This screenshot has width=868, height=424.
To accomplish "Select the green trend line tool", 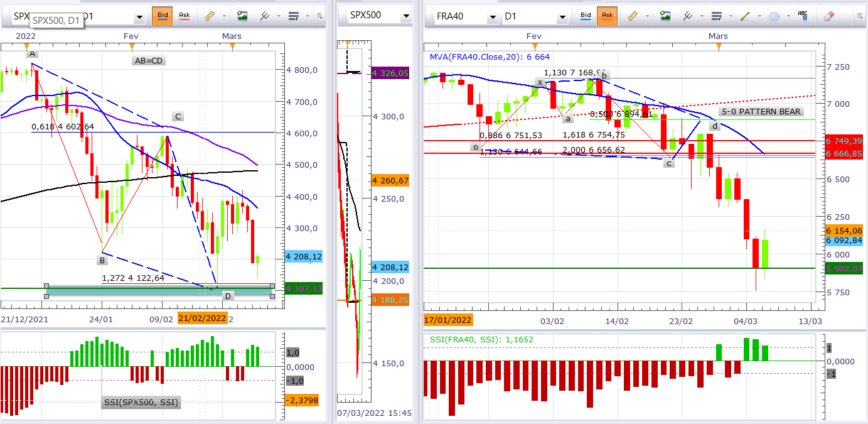I will click(x=744, y=16).
